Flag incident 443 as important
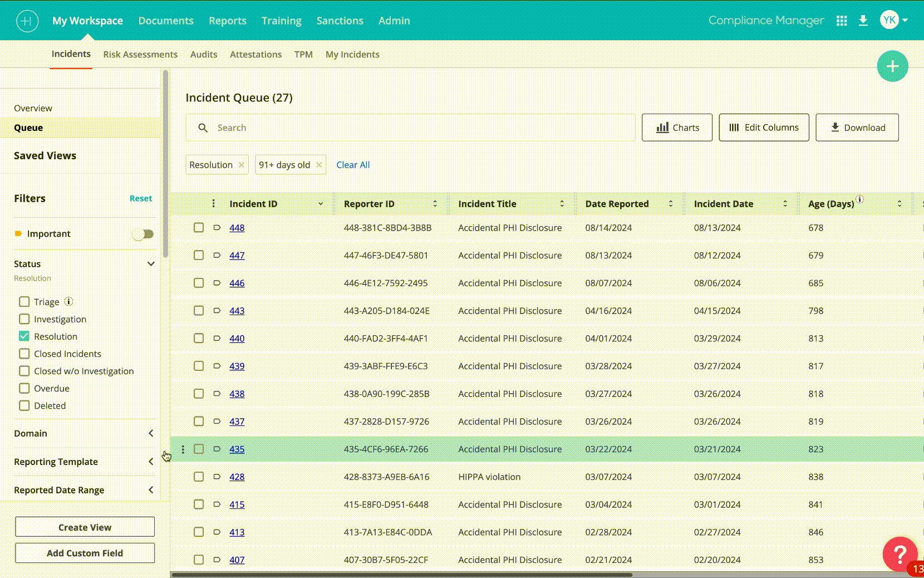The height and width of the screenshot is (578, 924). point(217,310)
